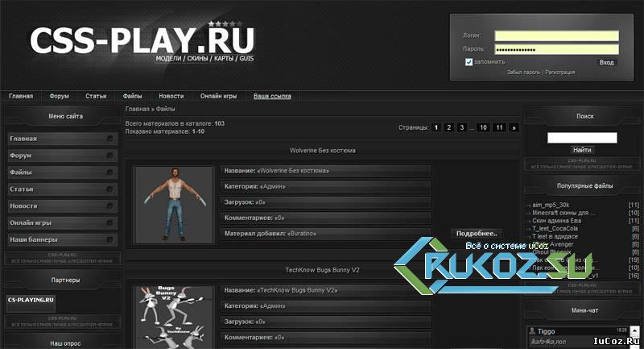
Task: Open the Buratino author link
Action: 301,234
